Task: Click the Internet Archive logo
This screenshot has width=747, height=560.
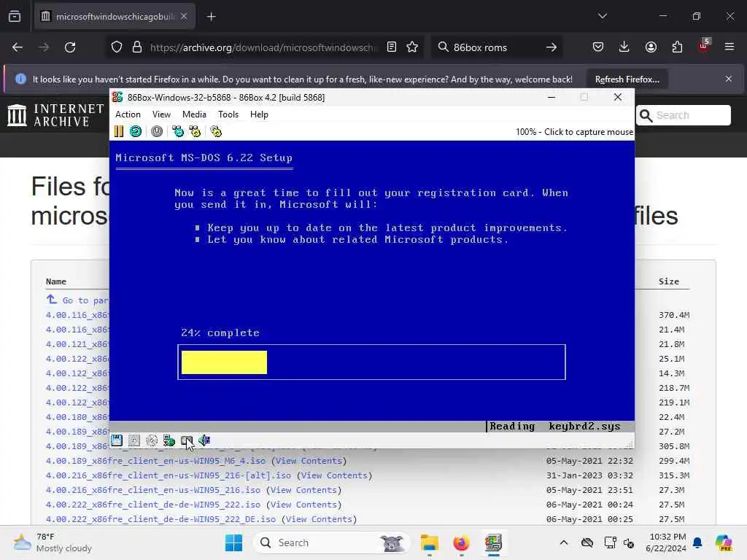Action: tap(55, 115)
